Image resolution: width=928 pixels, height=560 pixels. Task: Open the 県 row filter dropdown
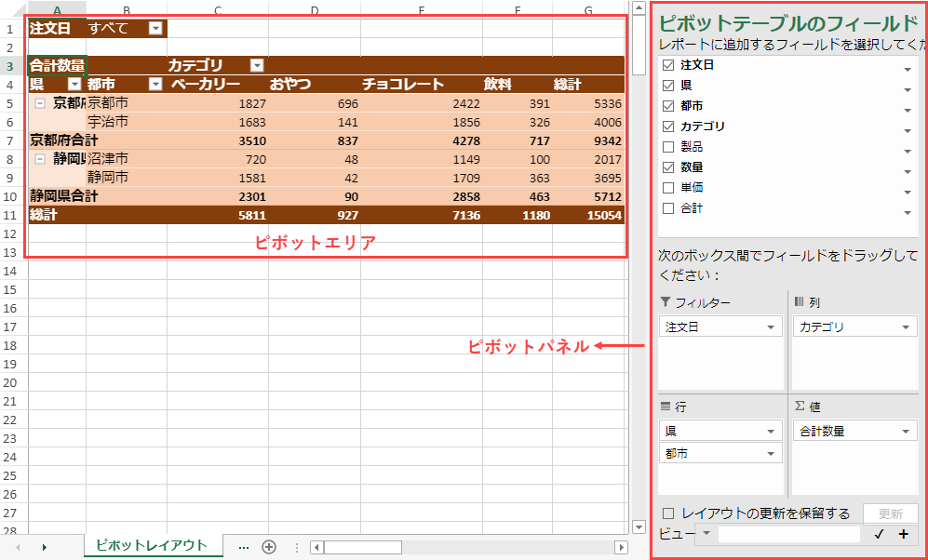[74, 85]
